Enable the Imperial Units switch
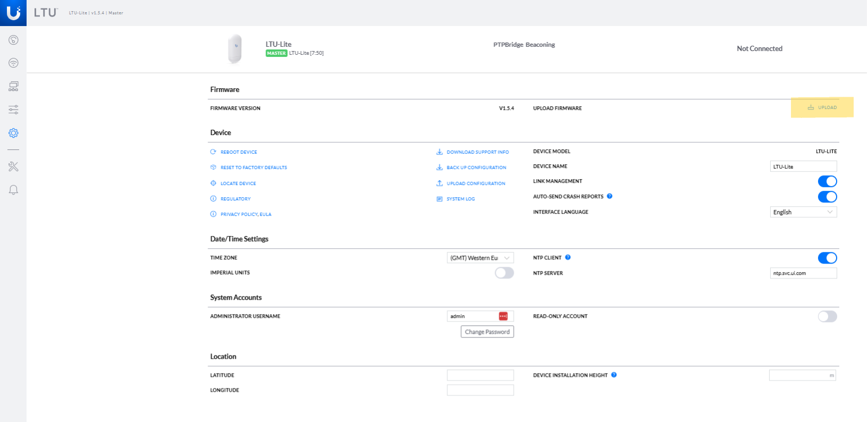The width and height of the screenshot is (868, 422). [x=504, y=273]
